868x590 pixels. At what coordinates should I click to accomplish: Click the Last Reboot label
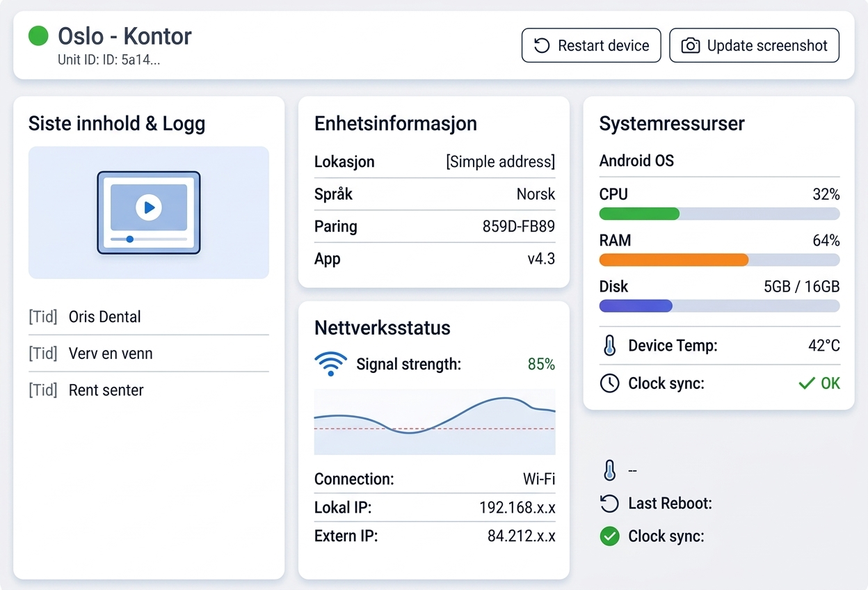click(x=670, y=504)
